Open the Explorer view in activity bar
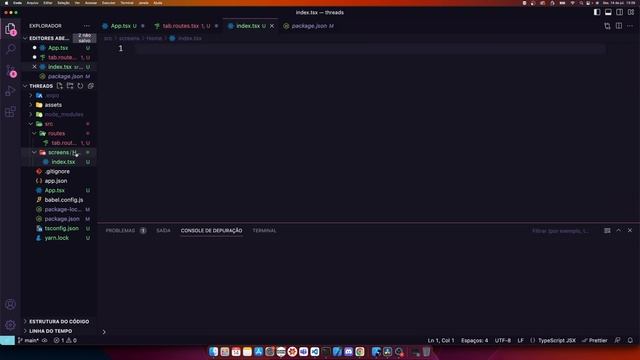This screenshot has width=640, height=360. tap(10, 28)
